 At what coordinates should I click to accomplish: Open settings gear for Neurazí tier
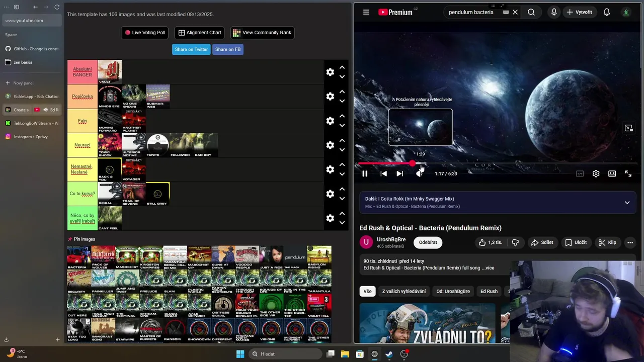pos(330,145)
